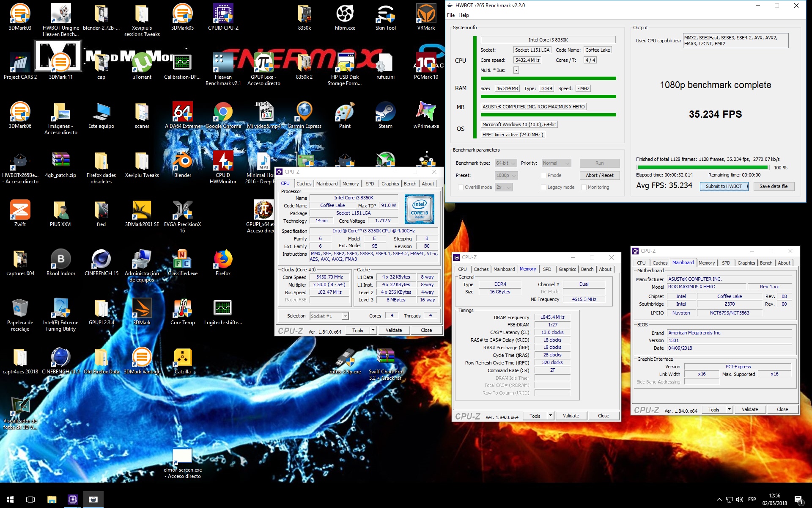Open Project CARS 2 shortcut
Screen dimensions: 812x508
[20, 66]
